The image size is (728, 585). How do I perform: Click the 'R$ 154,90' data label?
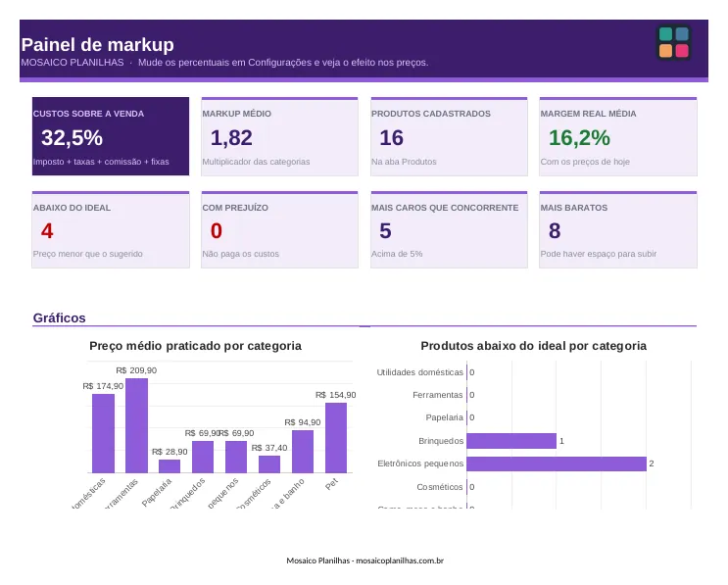[336, 395]
